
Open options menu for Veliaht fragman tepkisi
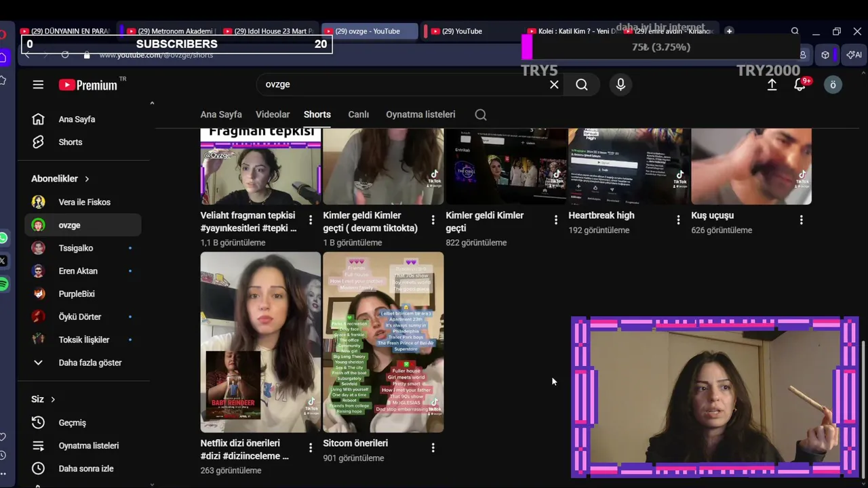pos(311,220)
